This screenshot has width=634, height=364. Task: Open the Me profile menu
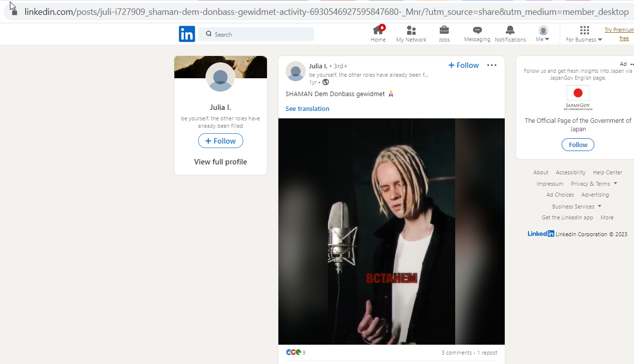click(543, 34)
